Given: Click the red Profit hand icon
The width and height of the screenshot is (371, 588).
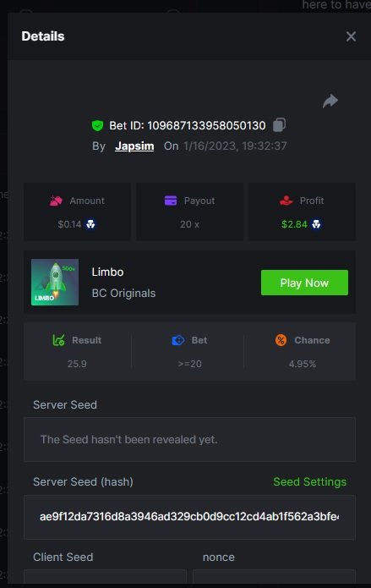Looking at the screenshot, I should coord(286,201).
